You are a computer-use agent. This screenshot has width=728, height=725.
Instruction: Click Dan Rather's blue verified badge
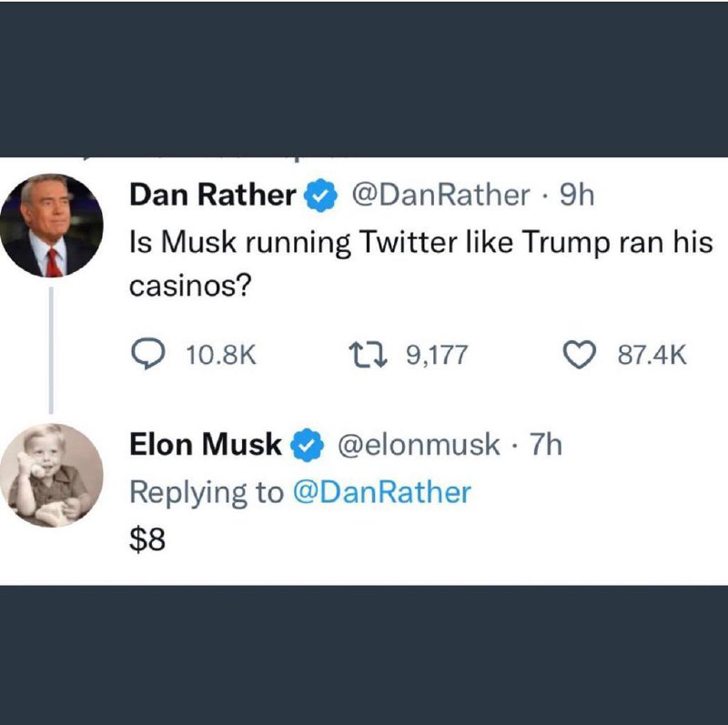[x=320, y=195]
